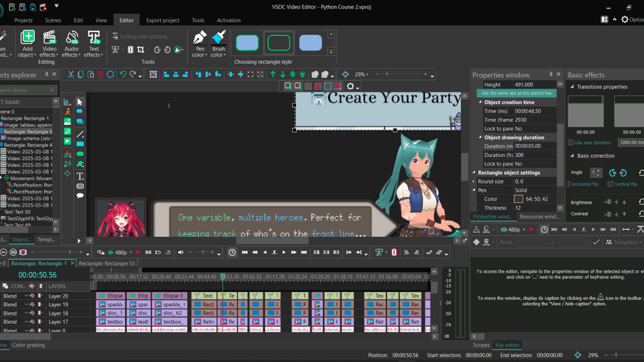The height and width of the screenshot is (362, 644).
Task: Add a chart object from side toolbar
Action: 67,102
